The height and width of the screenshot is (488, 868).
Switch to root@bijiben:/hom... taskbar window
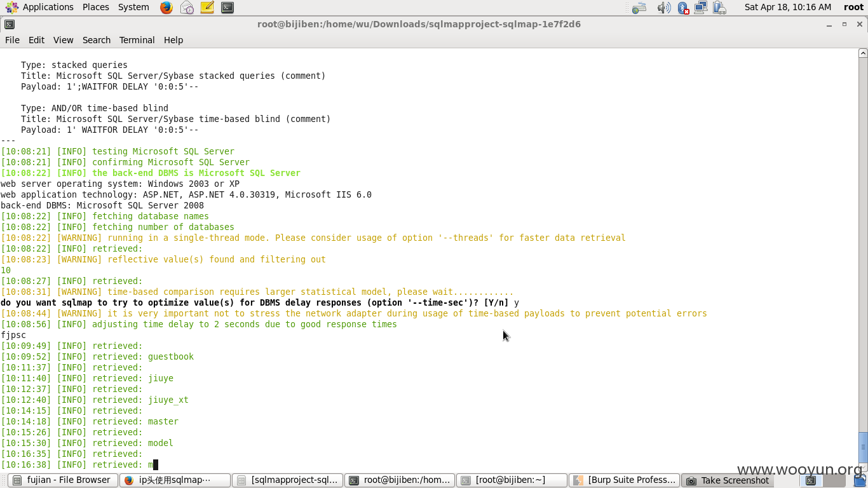point(400,480)
